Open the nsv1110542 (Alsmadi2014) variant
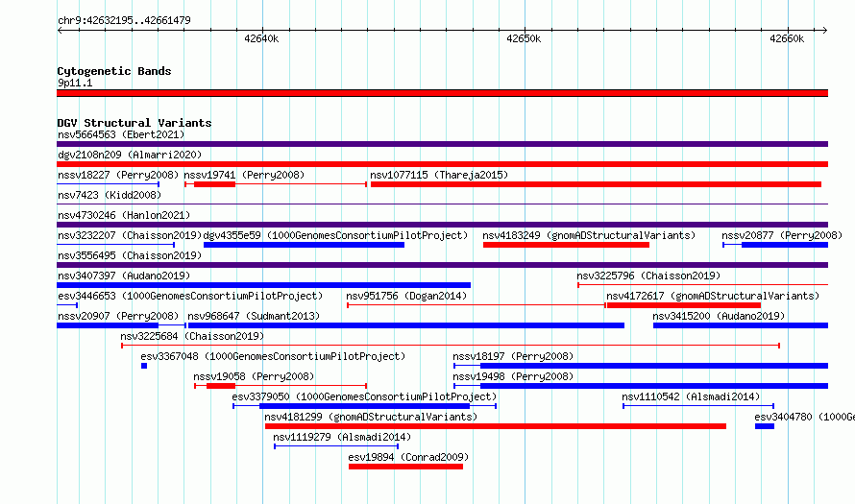 pos(691,396)
